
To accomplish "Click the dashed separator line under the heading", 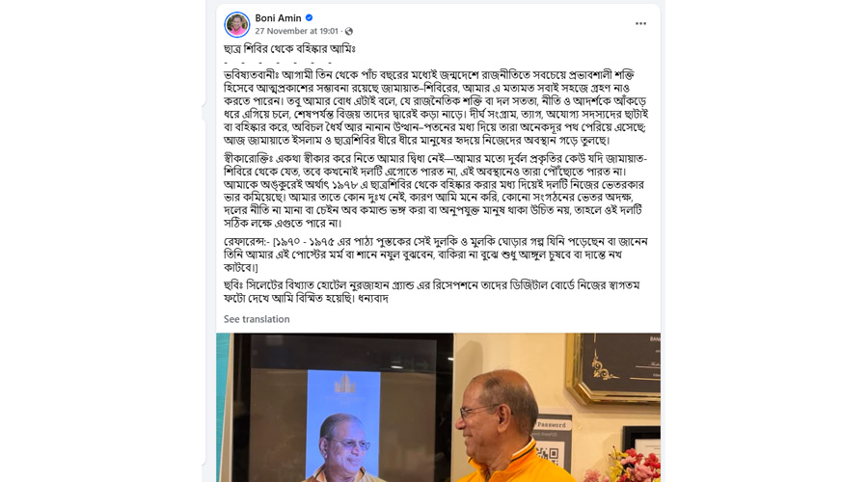I will pos(278,63).
